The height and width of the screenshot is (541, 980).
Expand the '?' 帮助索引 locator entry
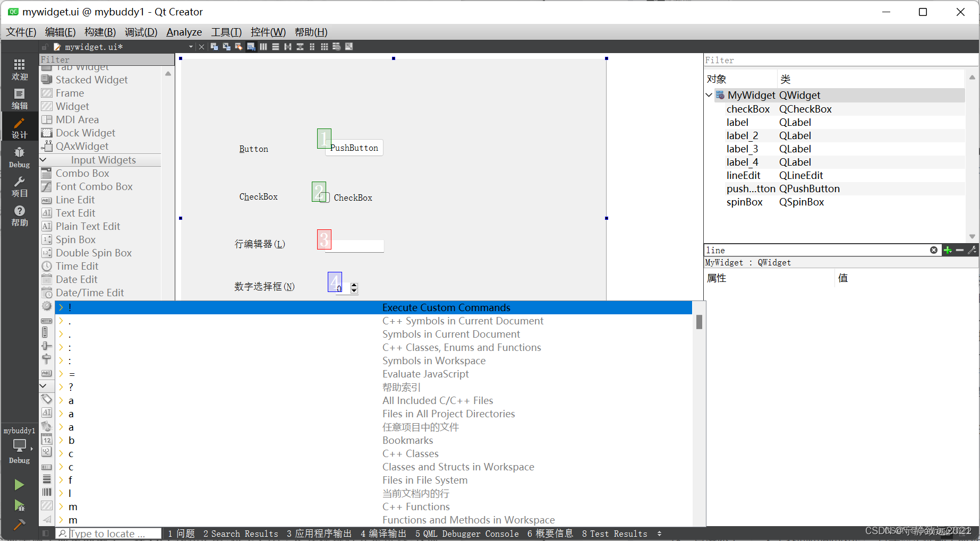pos(61,387)
